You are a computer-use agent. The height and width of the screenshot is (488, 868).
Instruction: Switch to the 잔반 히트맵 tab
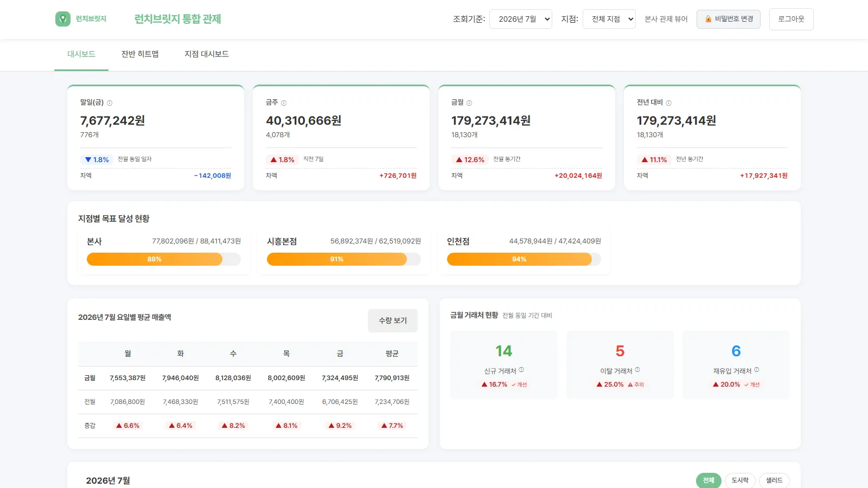pos(140,54)
